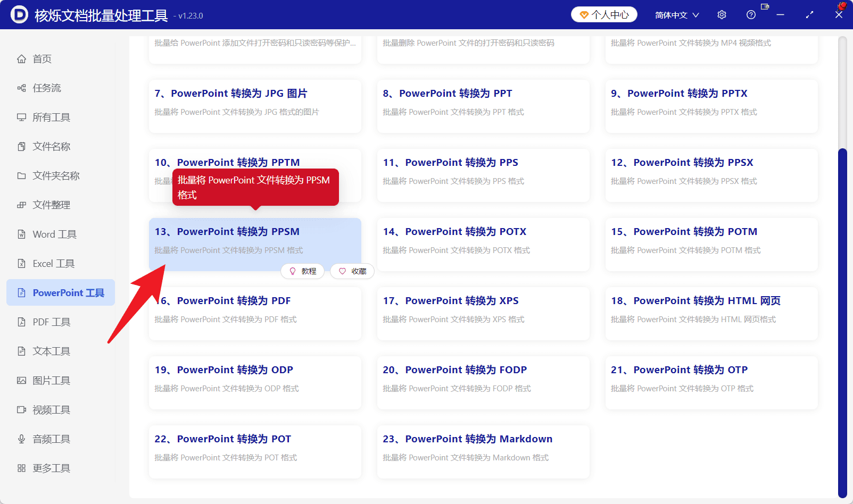Image resolution: width=853 pixels, height=504 pixels.
Task: Select the 文件整理 menu item
Action: coord(61,205)
